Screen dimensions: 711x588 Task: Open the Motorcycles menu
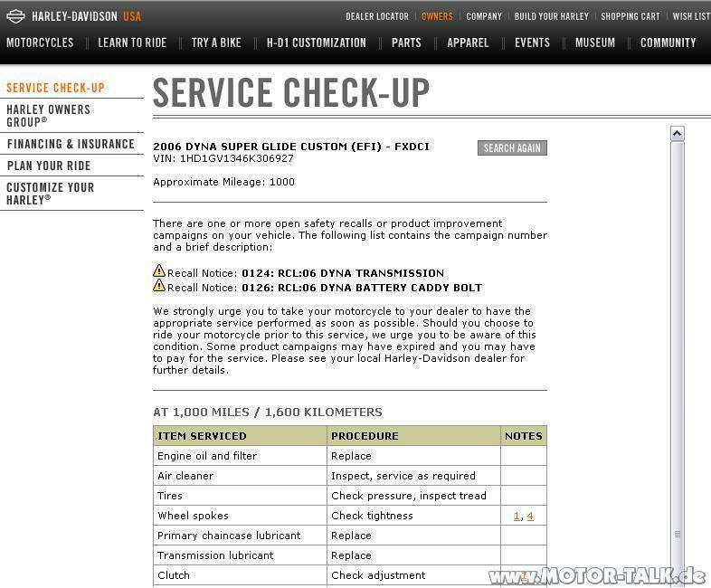[40, 43]
